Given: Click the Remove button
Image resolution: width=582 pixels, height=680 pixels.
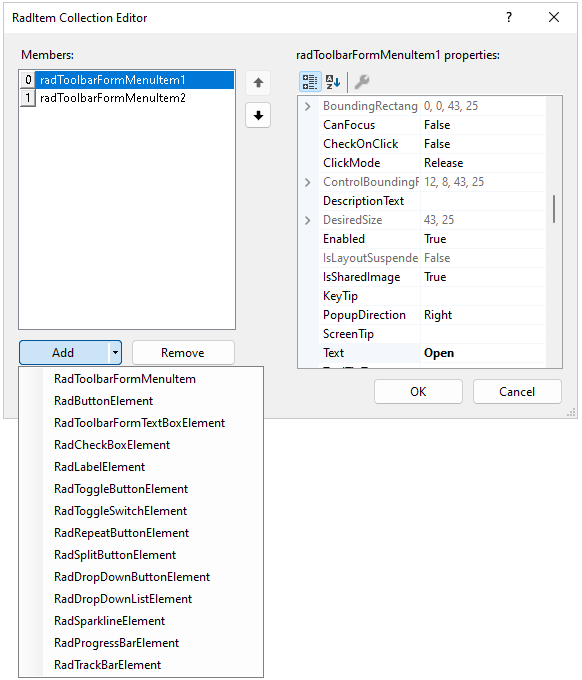Looking at the screenshot, I should 183,353.
